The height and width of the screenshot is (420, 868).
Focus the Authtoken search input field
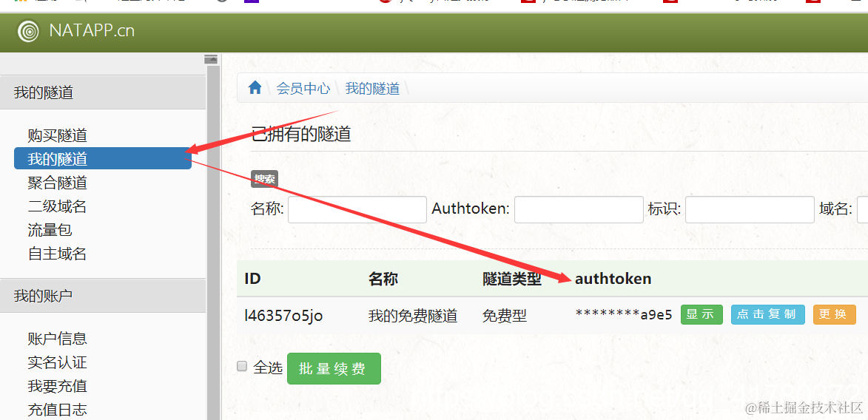(x=579, y=210)
